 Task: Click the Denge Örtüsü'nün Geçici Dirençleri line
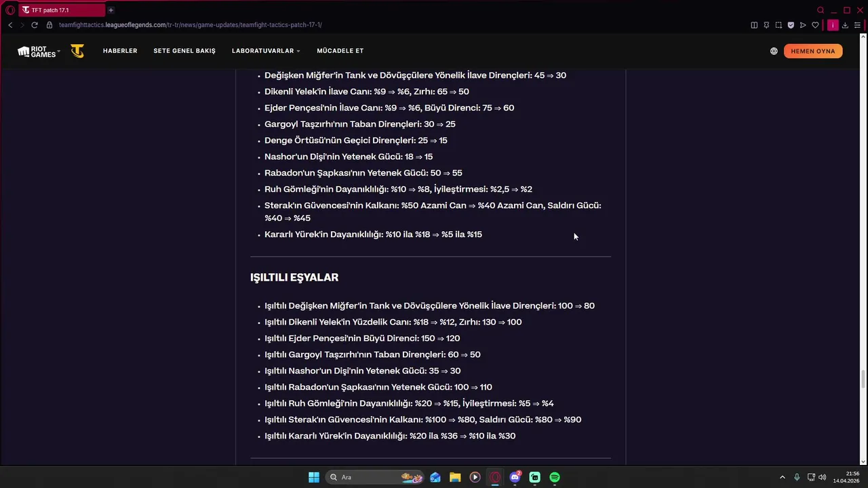pos(356,140)
